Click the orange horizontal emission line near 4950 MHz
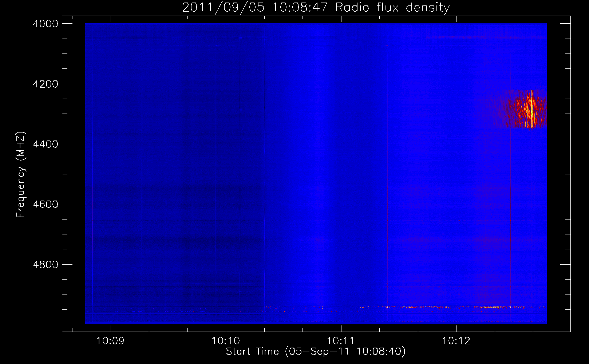This screenshot has height=364, width=589. 404,307
